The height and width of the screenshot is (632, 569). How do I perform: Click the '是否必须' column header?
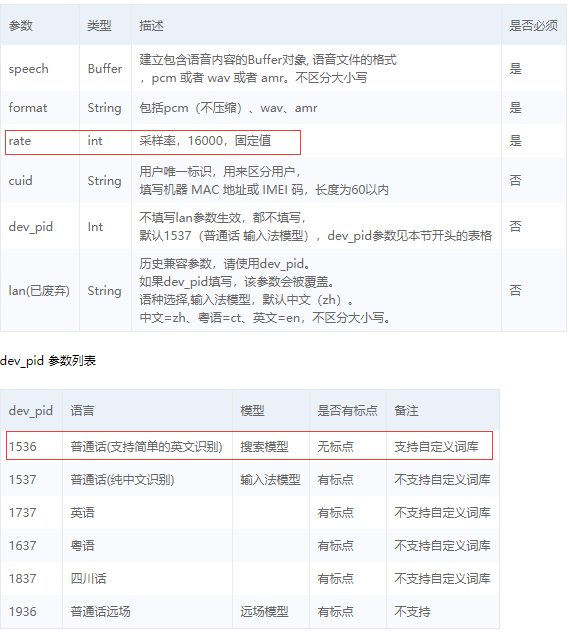point(534,26)
